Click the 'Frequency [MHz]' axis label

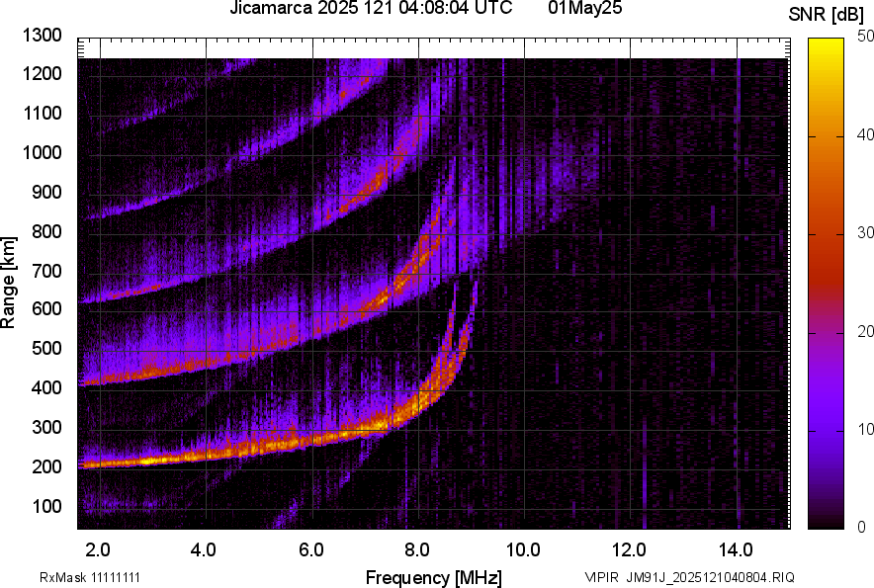(434, 577)
